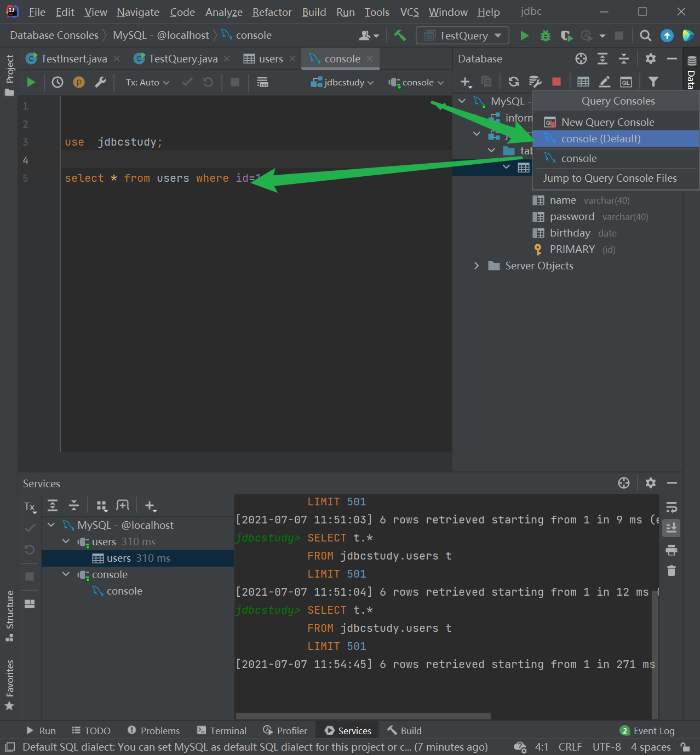Viewport: 700px width, 755px height.
Task: Open the Event Log
Action: 647,731
